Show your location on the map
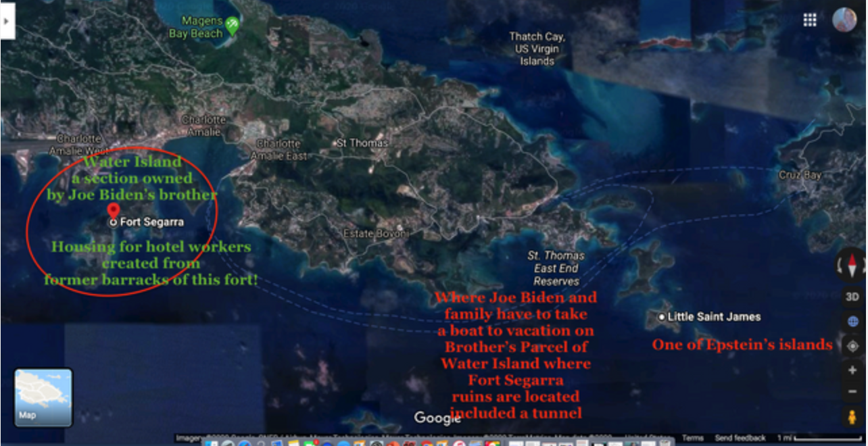The height and width of the screenshot is (446, 868). pyautogui.click(x=853, y=346)
